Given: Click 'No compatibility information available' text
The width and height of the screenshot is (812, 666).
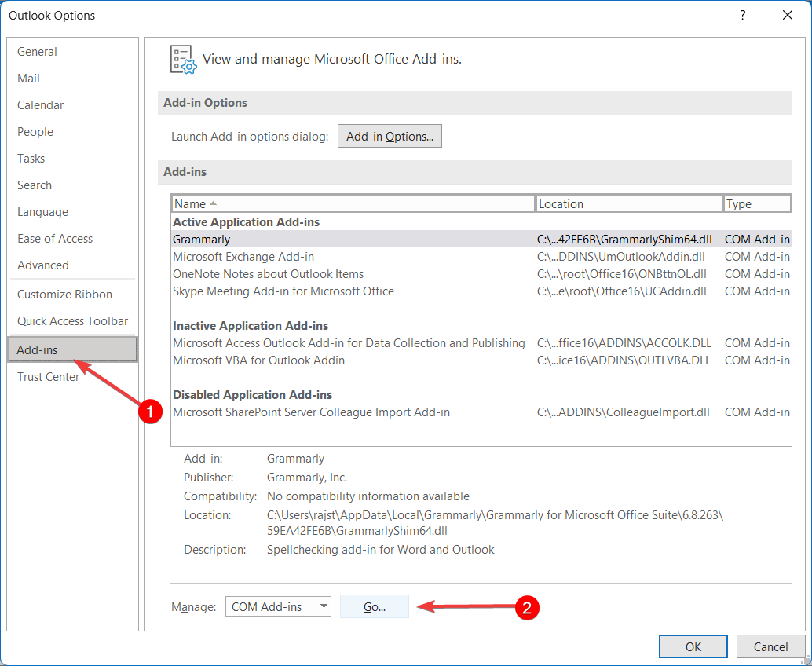Looking at the screenshot, I should [368, 496].
